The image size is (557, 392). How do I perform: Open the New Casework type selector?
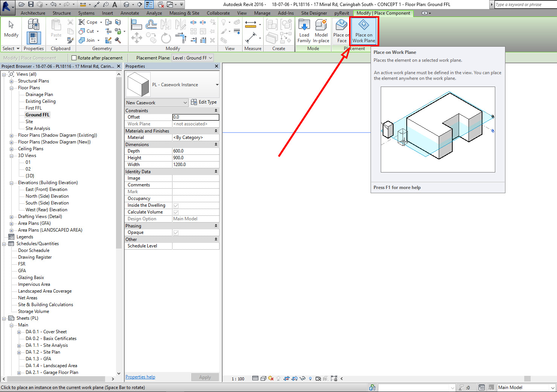[x=156, y=102]
